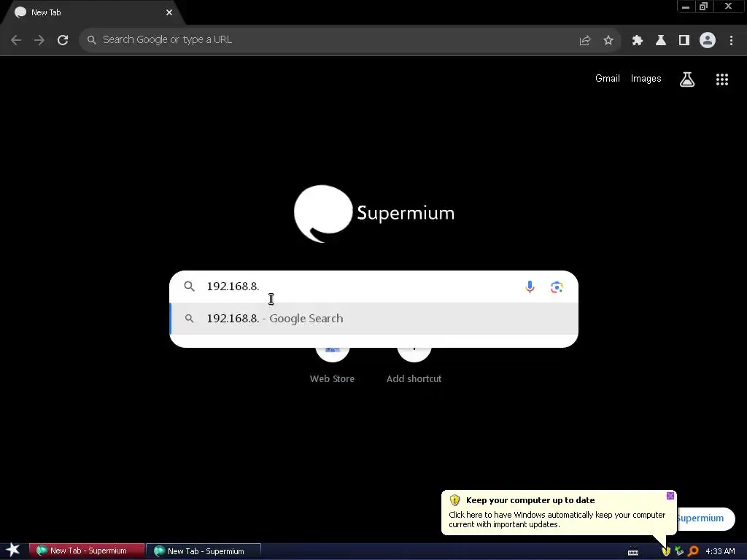Click the network connection tray icon

point(679,551)
